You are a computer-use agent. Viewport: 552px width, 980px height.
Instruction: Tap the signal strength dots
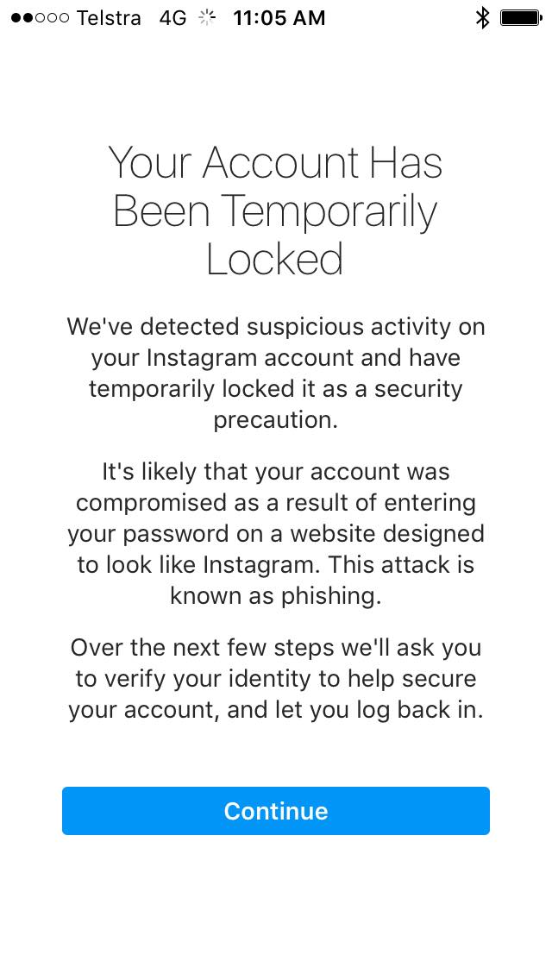pos(40,17)
